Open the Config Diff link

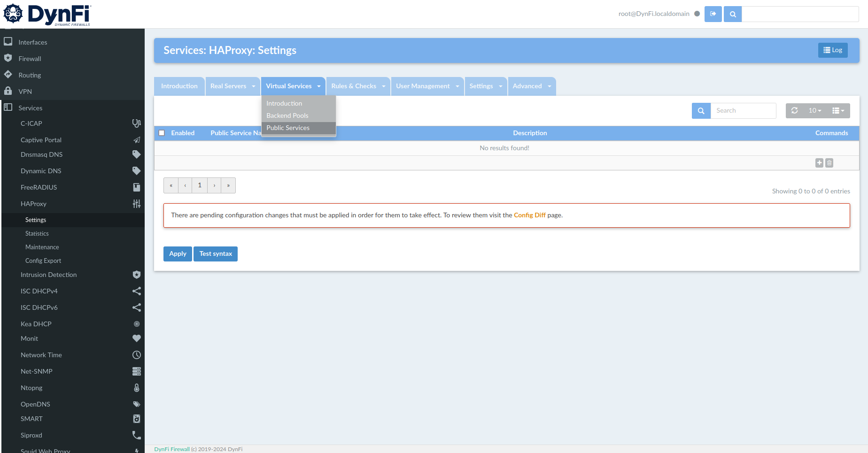point(529,215)
